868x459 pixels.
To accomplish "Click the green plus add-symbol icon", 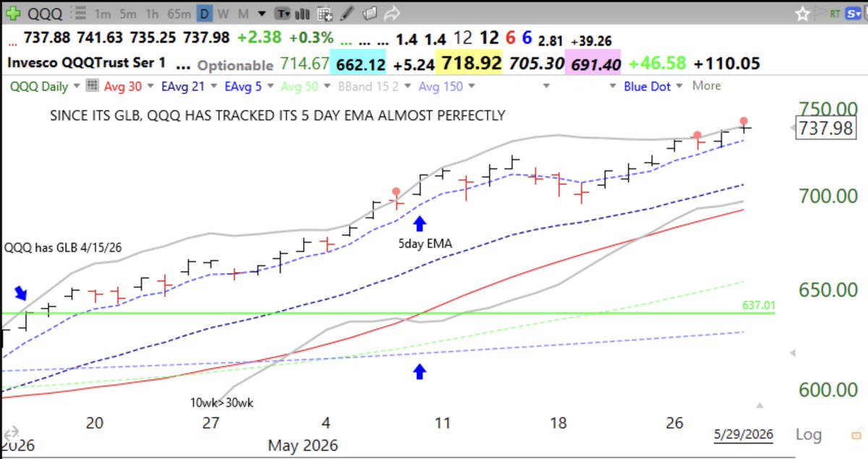I will (x=12, y=14).
